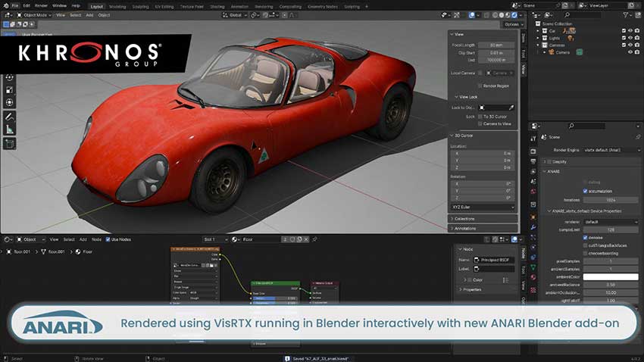
Task: Enable Camera to View lock checkbox
Action: (x=479, y=123)
